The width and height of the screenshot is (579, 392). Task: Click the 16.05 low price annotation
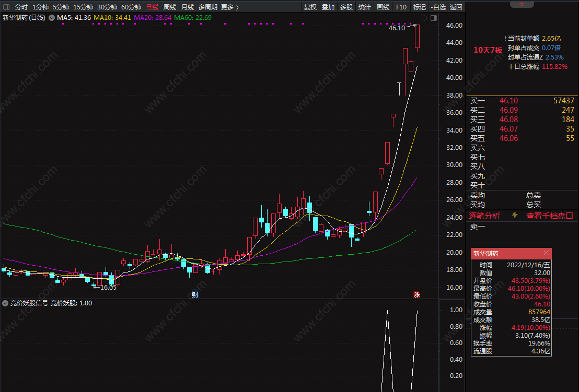(x=108, y=288)
